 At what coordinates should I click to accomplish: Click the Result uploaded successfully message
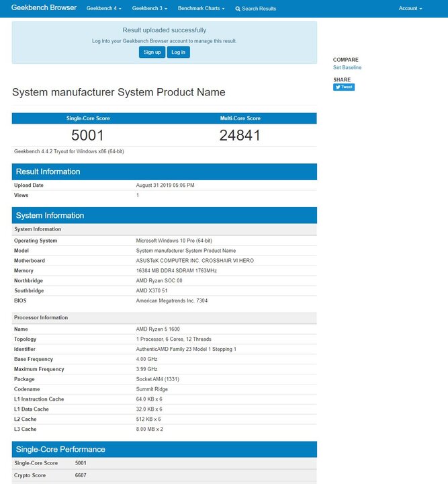click(165, 30)
